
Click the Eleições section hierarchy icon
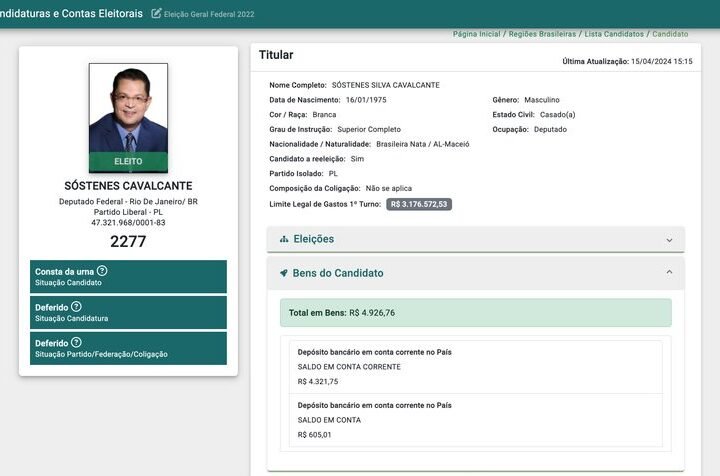[x=284, y=239]
